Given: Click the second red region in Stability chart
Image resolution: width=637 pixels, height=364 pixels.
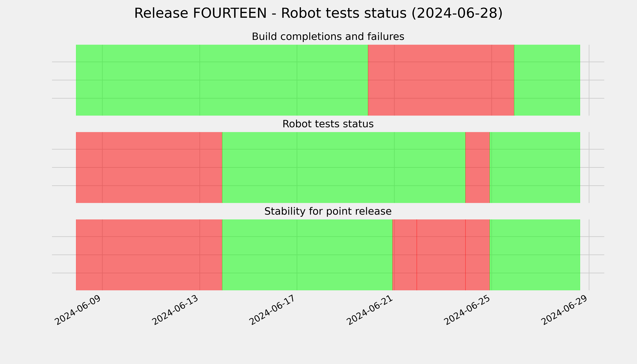Looking at the screenshot, I should coord(441,255).
